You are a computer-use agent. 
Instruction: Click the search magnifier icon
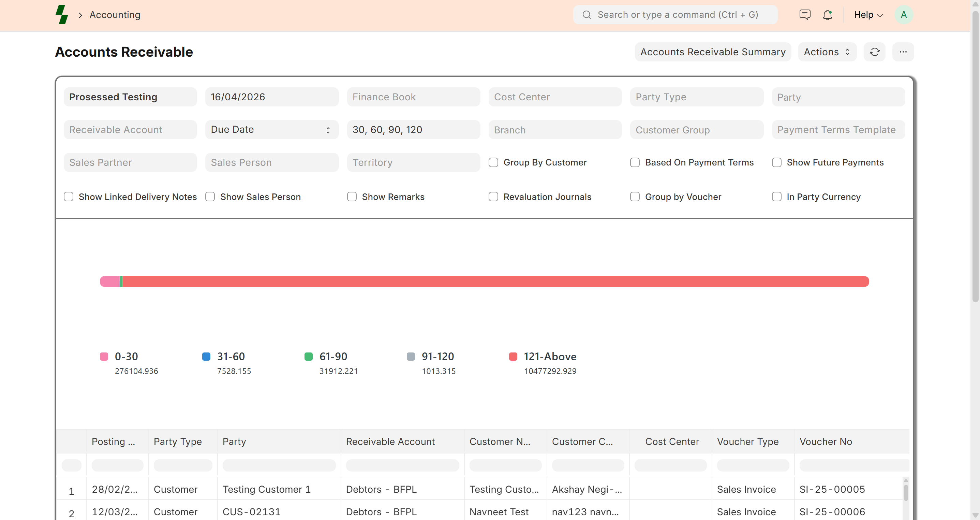(x=586, y=15)
